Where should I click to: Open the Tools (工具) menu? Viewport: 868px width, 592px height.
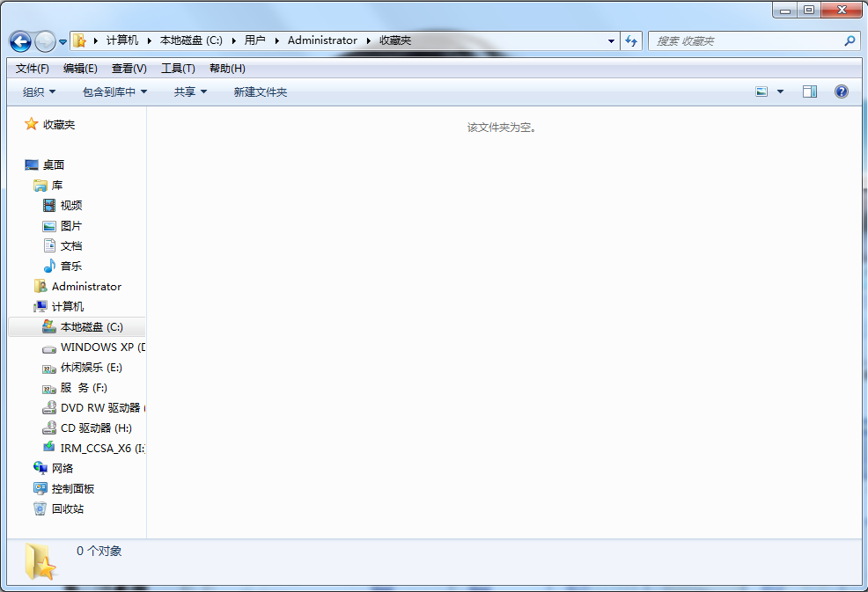coord(178,69)
